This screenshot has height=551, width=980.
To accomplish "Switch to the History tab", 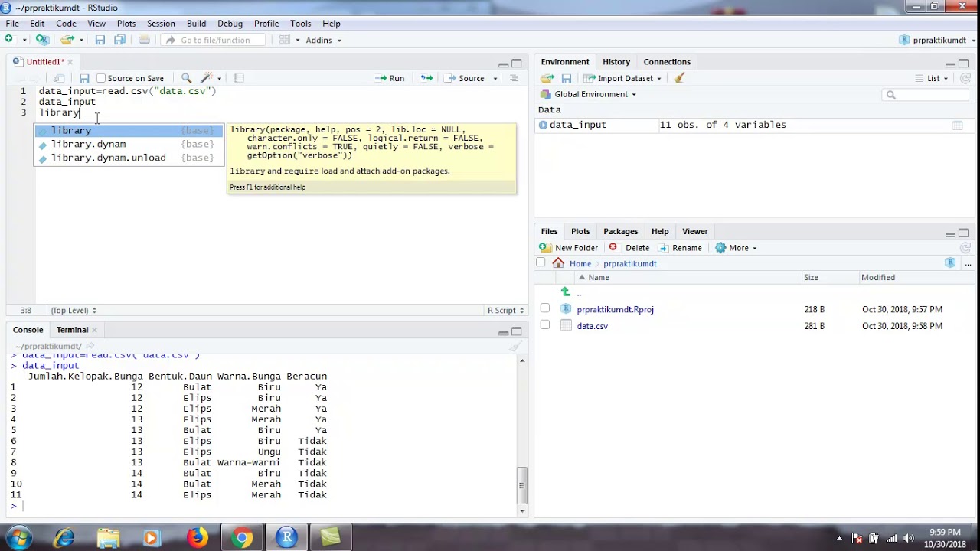I will 616,62.
